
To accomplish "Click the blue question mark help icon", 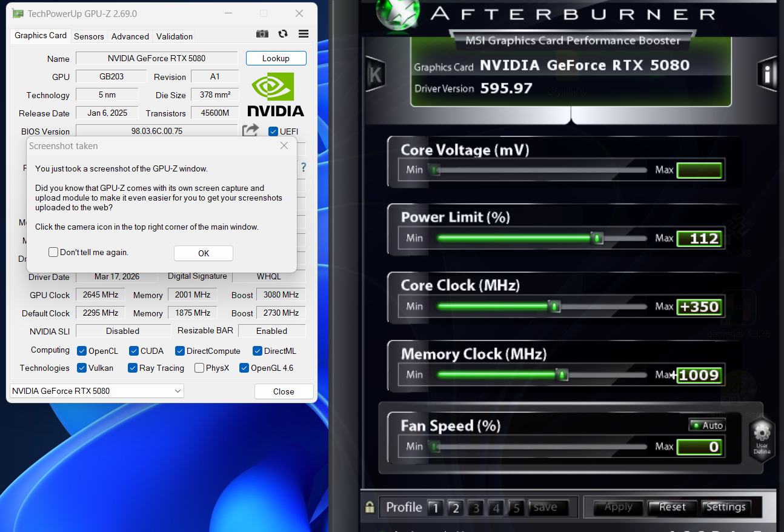I will coord(304,168).
